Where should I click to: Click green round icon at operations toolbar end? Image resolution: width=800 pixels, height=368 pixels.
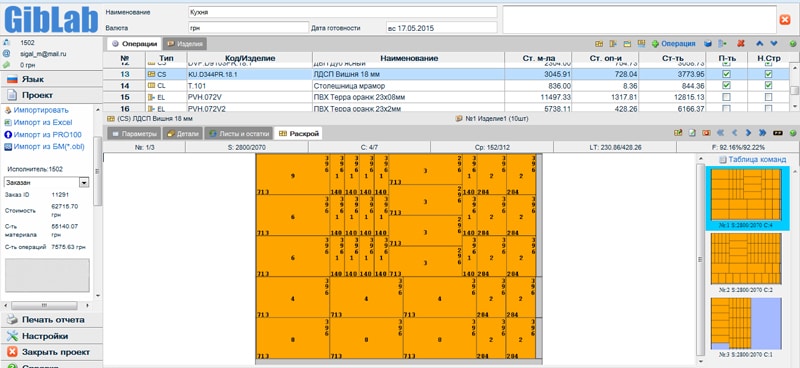793,44
